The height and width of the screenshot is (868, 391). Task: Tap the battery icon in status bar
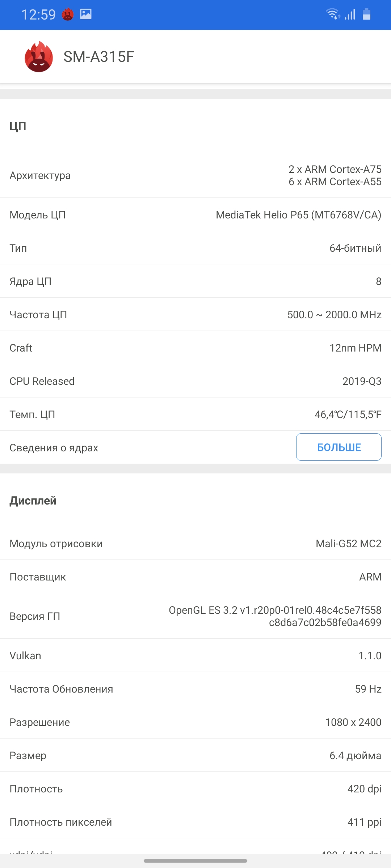point(366,14)
